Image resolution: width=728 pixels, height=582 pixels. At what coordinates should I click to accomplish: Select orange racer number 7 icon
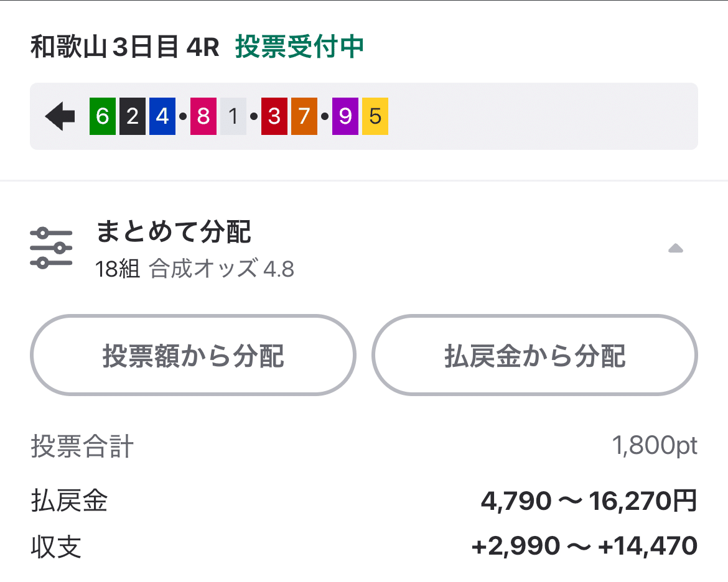[x=304, y=116]
